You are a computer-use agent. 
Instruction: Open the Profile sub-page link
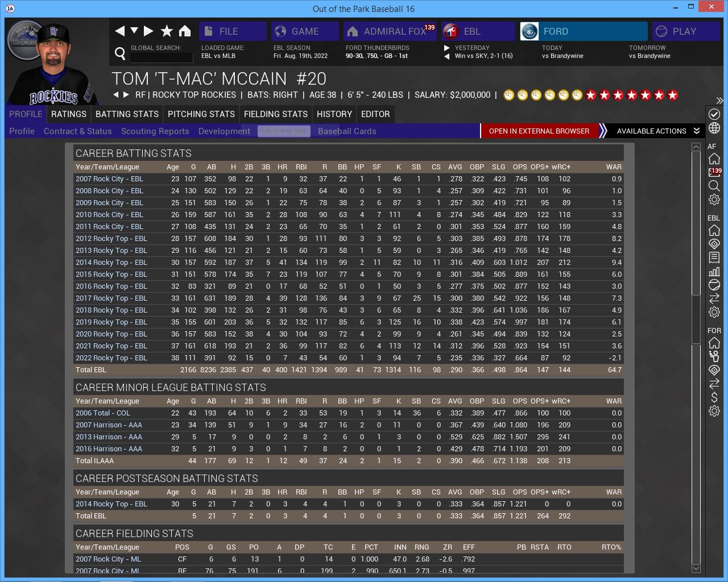click(22, 131)
